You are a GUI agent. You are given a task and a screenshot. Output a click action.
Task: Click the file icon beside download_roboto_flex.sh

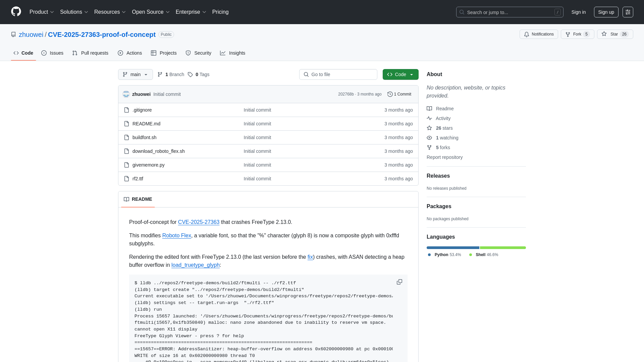pyautogui.click(x=126, y=151)
